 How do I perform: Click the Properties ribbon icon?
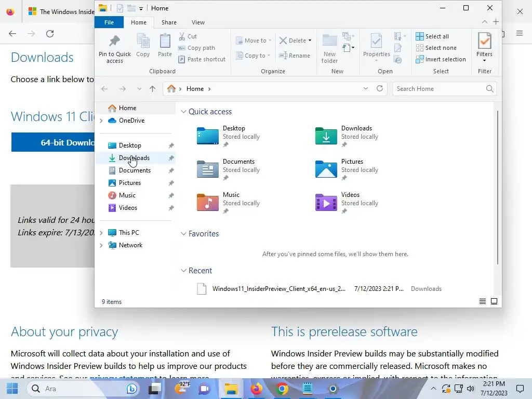(x=376, y=47)
